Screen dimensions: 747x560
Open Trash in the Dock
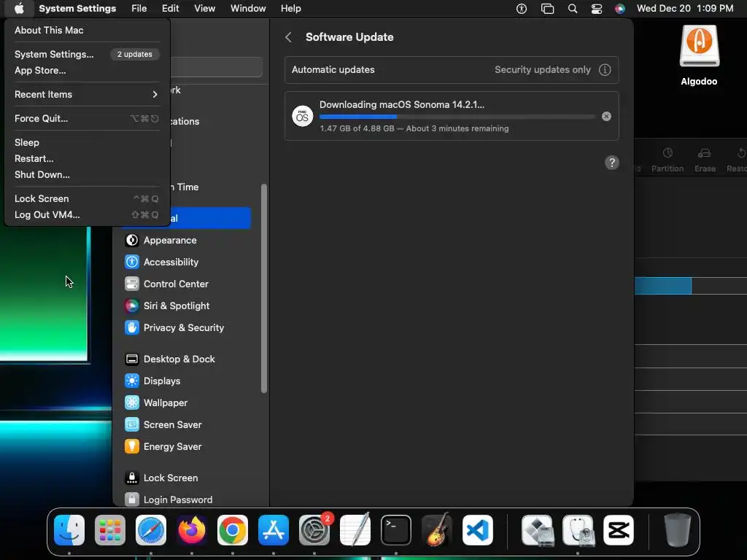coord(678,530)
